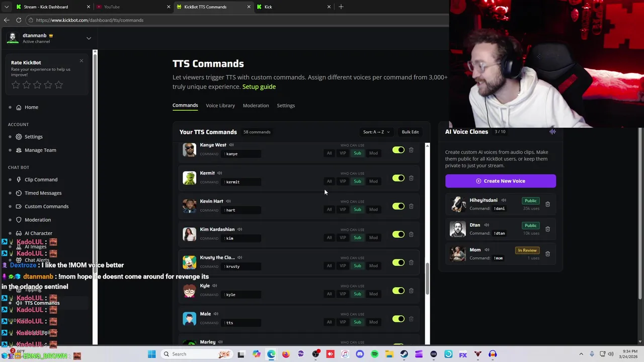
Task: Open Custom Commands in the sidebar
Action: (46, 206)
